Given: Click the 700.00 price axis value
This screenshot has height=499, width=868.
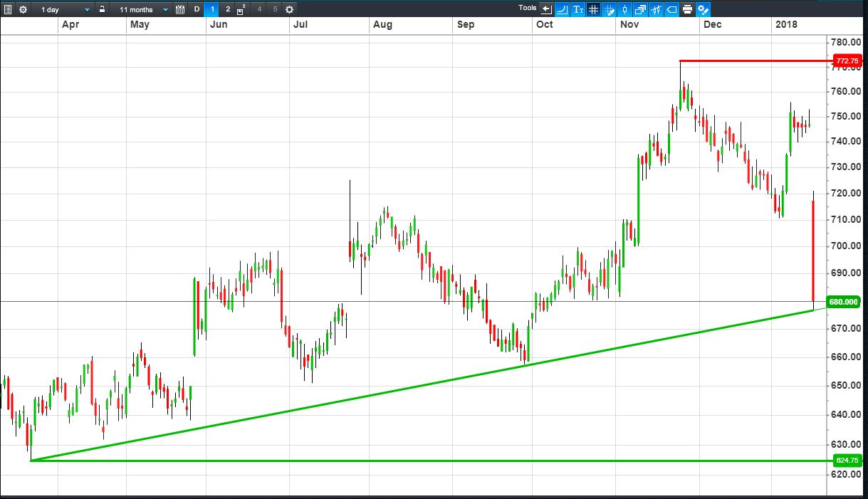Looking at the screenshot, I should tap(847, 246).
